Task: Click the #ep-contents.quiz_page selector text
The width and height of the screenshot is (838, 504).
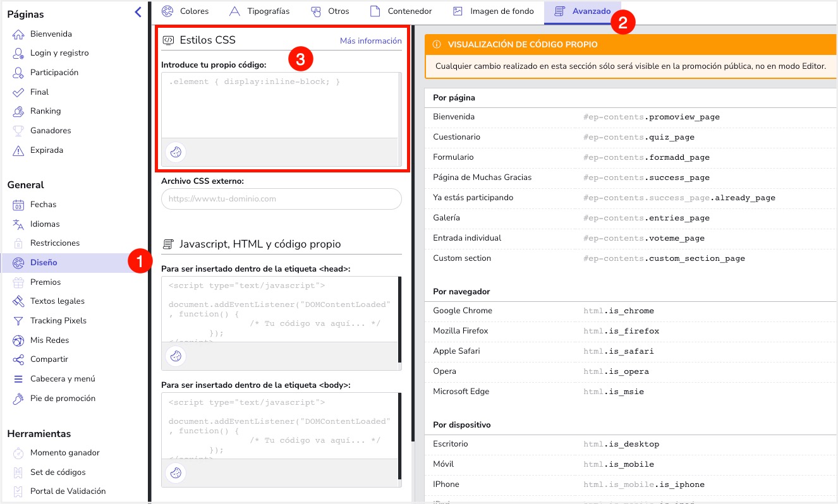Action: click(639, 137)
